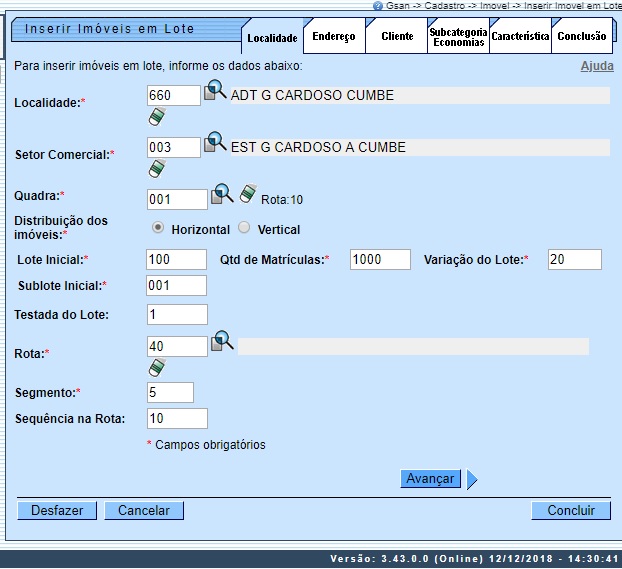The image size is (622, 569).
Task: Click the Concluir button
Action: click(570, 510)
